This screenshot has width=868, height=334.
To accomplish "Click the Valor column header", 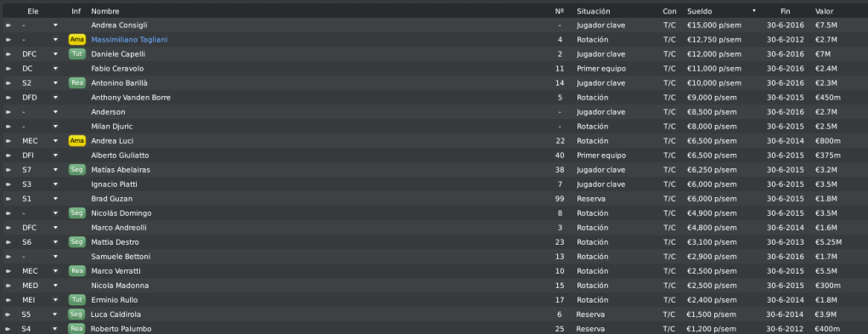I will (x=824, y=11).
